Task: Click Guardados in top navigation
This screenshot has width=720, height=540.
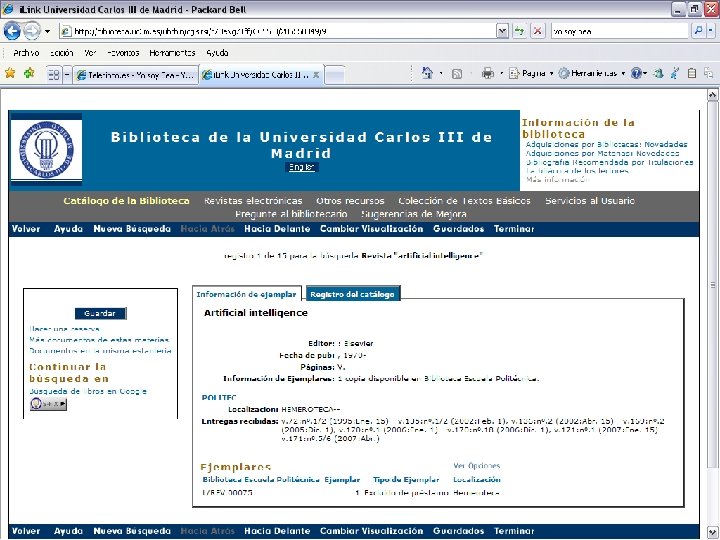Action: tap(458, 229)
